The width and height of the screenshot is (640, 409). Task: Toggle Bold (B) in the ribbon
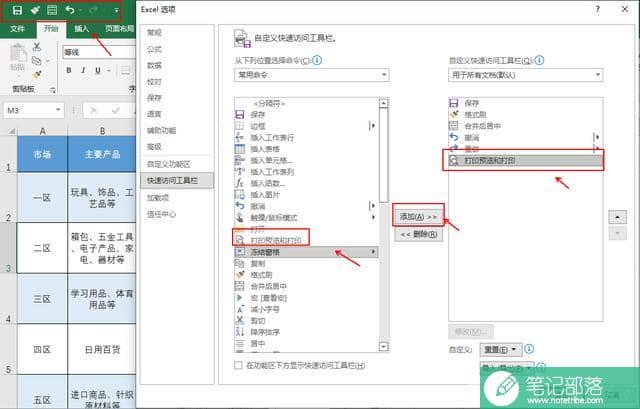coord(69,70)
